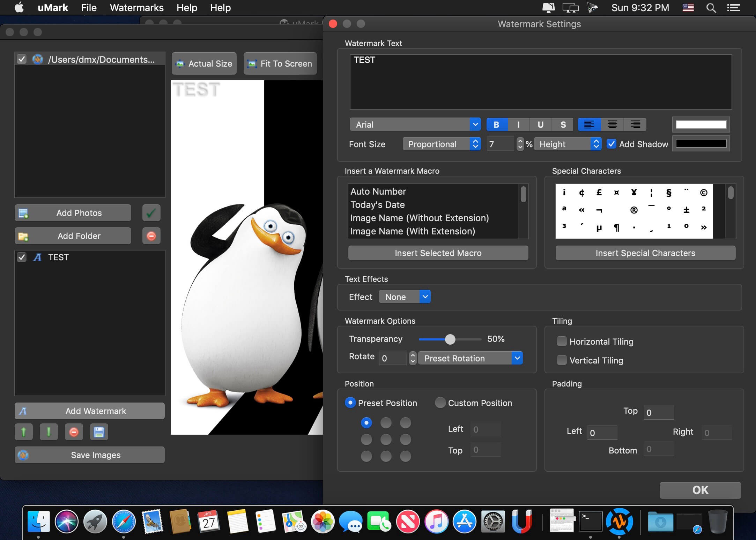756x540 pixels.
Task: Open System Preferences from the Dock
Action: point(493,522)
